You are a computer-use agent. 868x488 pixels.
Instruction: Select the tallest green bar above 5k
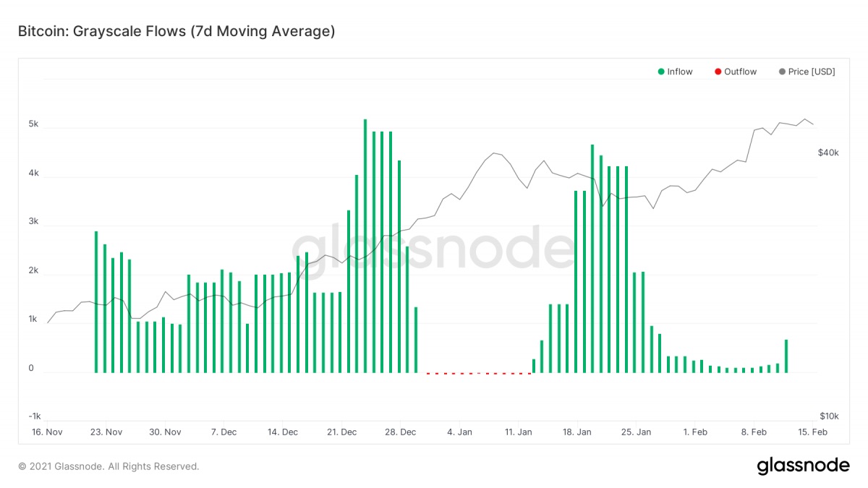(x=365, y=246)
